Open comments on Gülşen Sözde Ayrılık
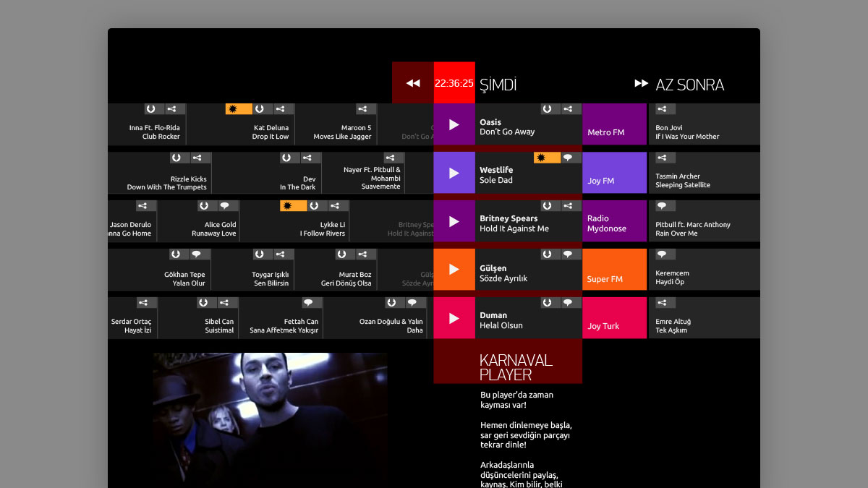The height and width of the screenshot is (488, 868). click(568, 254)
